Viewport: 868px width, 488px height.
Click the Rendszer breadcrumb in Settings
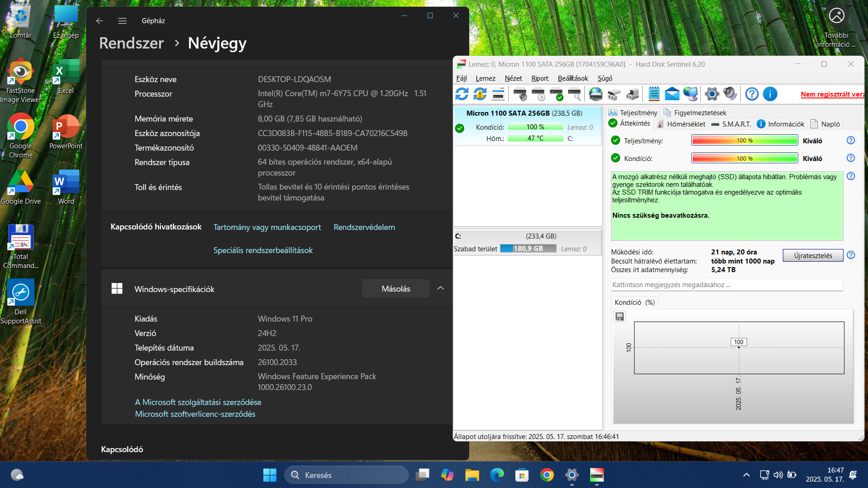click(x=131, y=43)
